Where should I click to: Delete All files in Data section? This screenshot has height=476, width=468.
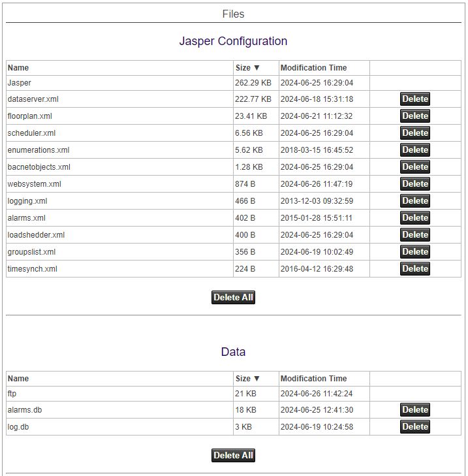(x=233, y=456)
